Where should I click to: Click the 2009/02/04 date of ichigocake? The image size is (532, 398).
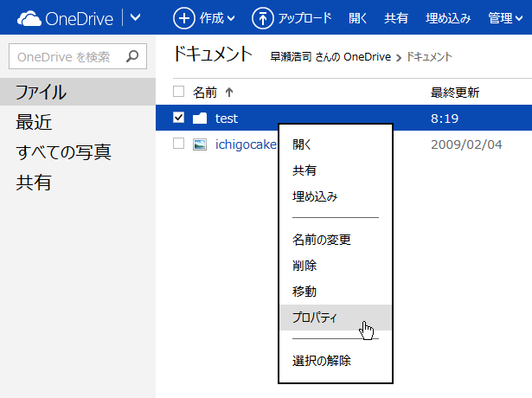coord(466,144)
